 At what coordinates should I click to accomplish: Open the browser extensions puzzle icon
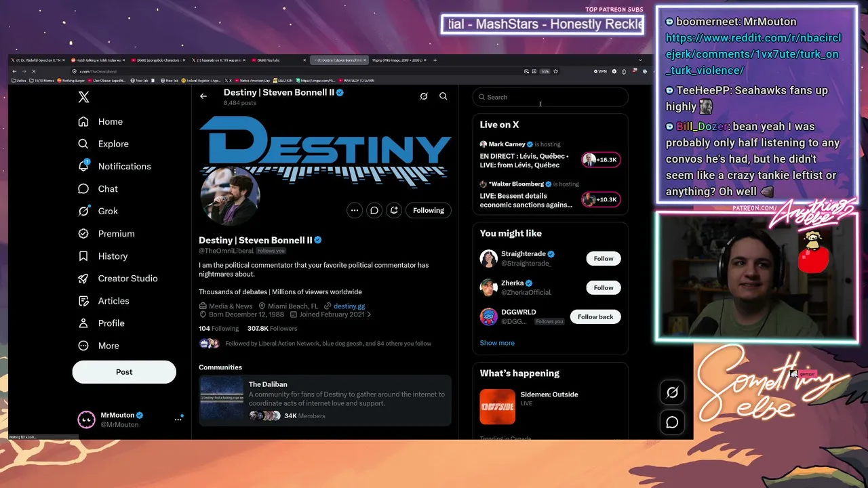coord(624,71)
